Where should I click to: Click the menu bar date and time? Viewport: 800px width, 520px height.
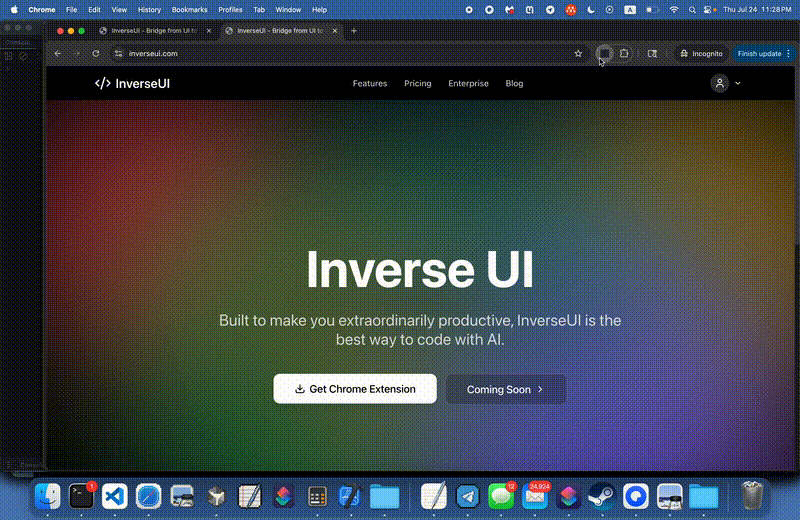(757, 10)
